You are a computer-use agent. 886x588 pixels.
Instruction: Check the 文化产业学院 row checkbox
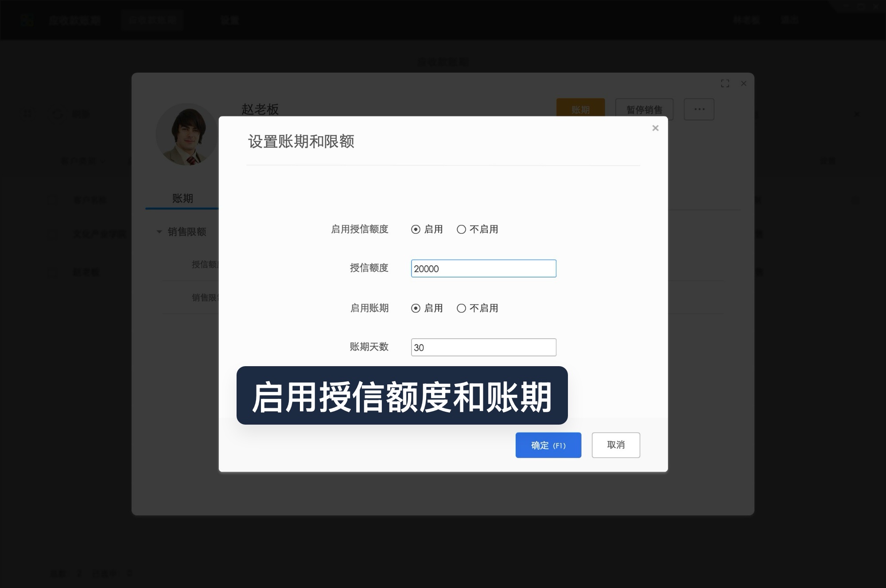(x=52, y=235)
